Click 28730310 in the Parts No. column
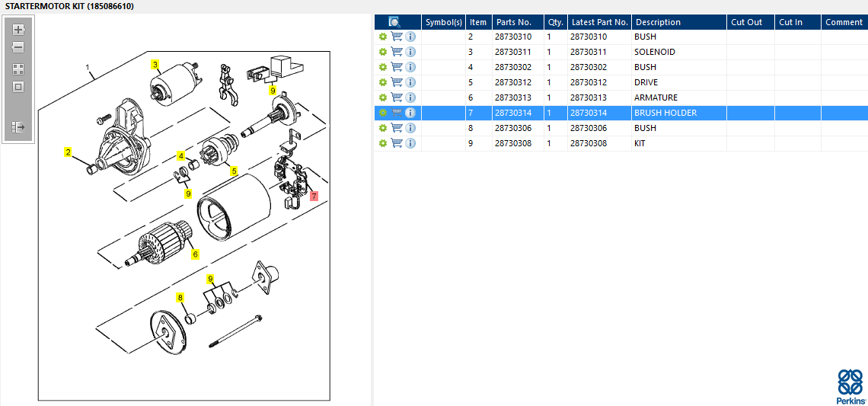The width and height of the screenshot is (868, 406). click(512, 37)
